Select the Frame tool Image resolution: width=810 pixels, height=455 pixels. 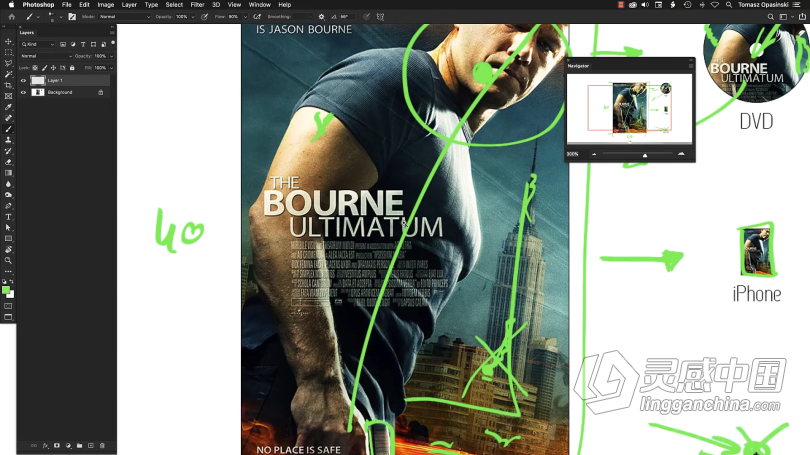[x=8, y=96]
